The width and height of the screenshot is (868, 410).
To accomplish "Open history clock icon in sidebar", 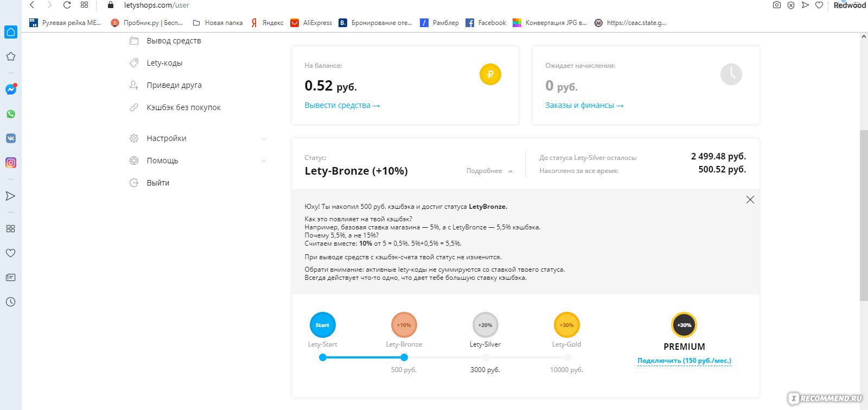I will [x=11, y=302].
